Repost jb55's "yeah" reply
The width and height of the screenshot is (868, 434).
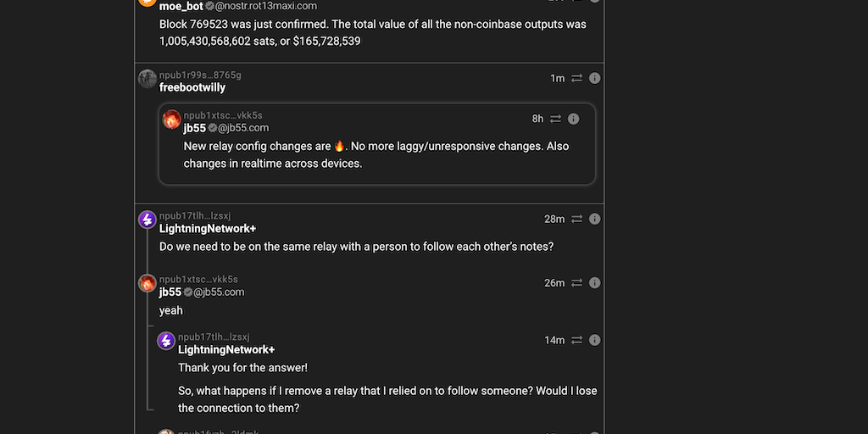[576, 283]
